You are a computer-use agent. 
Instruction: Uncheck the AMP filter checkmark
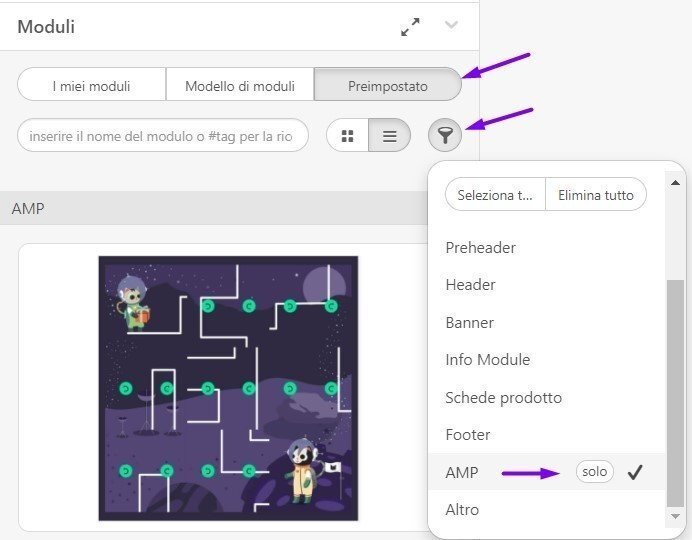(x=634, y=473)
